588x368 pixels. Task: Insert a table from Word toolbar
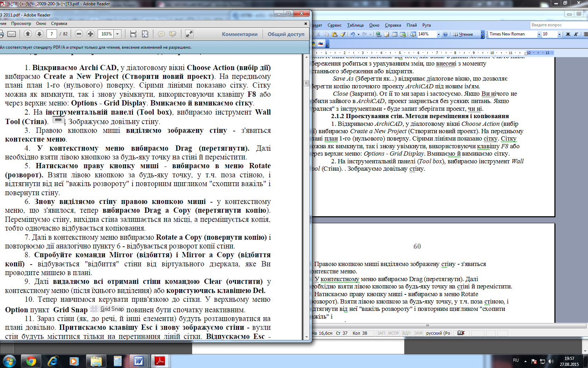coord(395,34)
